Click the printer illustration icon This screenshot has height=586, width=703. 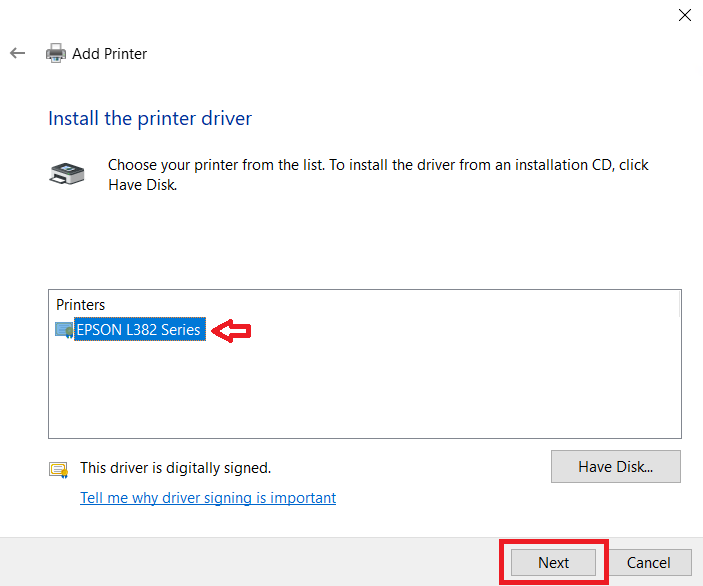pyautogui.click(x=67, y=174)
